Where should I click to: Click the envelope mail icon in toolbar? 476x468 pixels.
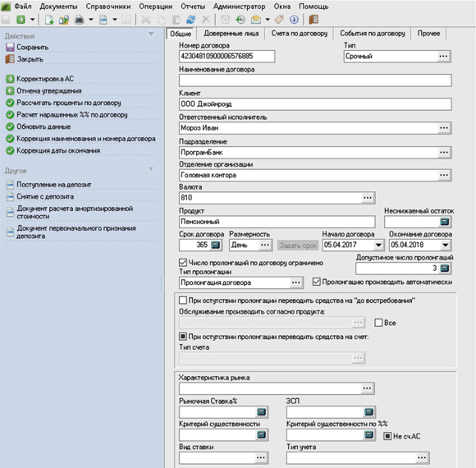(255, 20)
